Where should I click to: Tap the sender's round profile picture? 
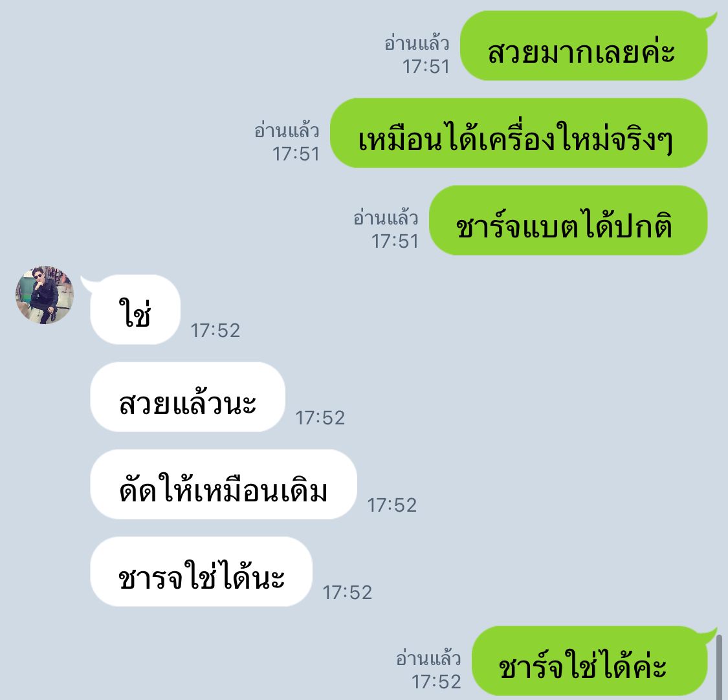coord(45,295)
